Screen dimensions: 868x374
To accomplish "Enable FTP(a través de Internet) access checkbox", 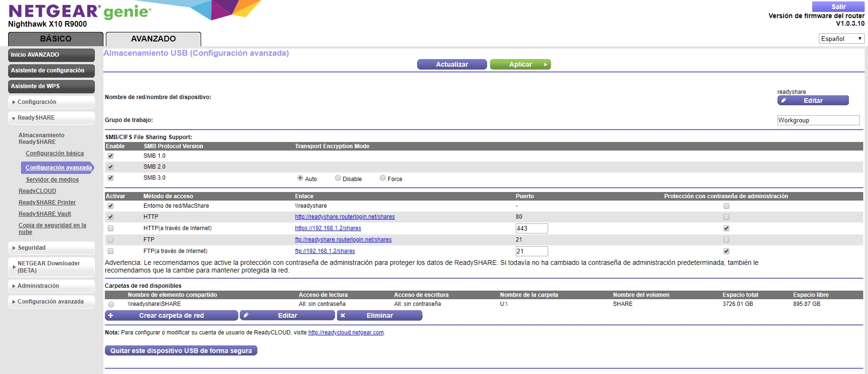I will [x=111, y=251].
